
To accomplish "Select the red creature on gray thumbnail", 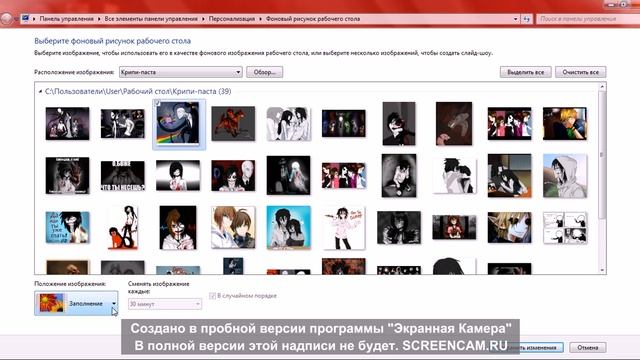I will pyautogui.click(x=233, y=124).
